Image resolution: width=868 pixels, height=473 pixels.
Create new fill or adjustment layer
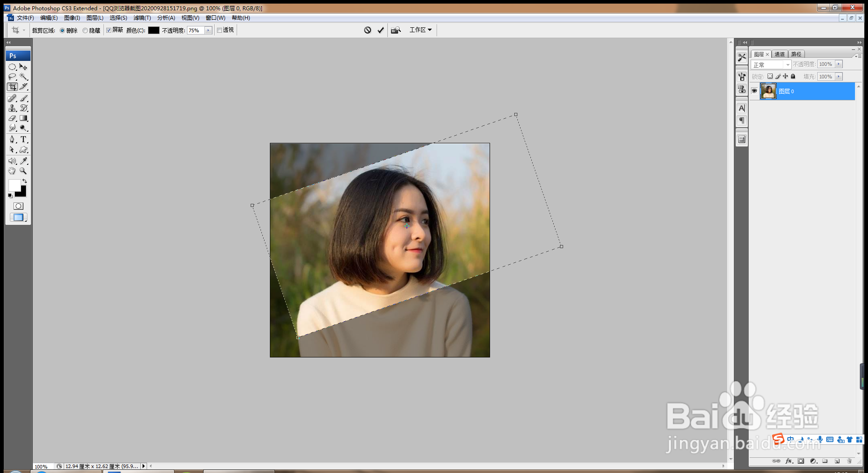[x=813, y=461]
